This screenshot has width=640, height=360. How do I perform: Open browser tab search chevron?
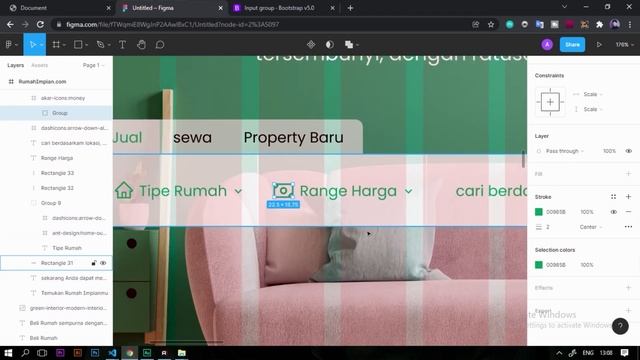click(x=564, y=7)
